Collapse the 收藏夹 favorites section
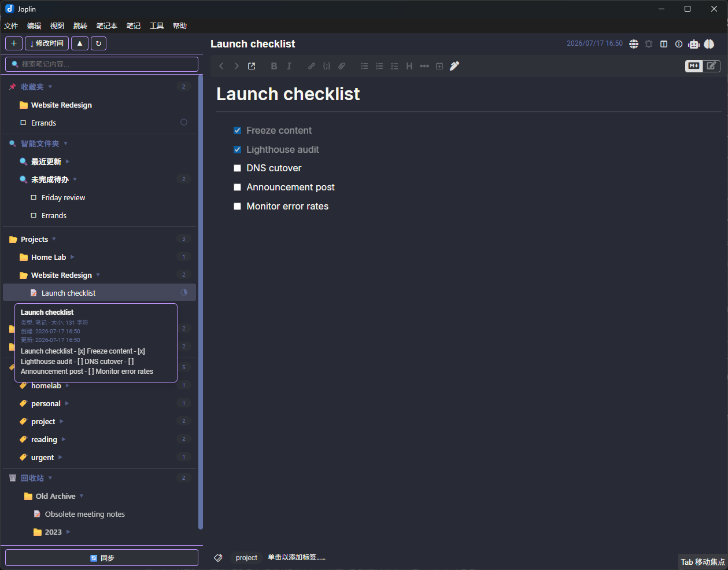Screen dimensions: 728x570 point(50,87)
